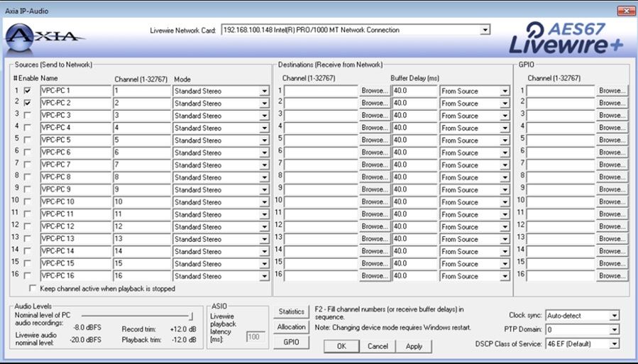Expand DSCP Class of Service dropdown
Viewport: 638px width, 364px height.
point(614,344)
